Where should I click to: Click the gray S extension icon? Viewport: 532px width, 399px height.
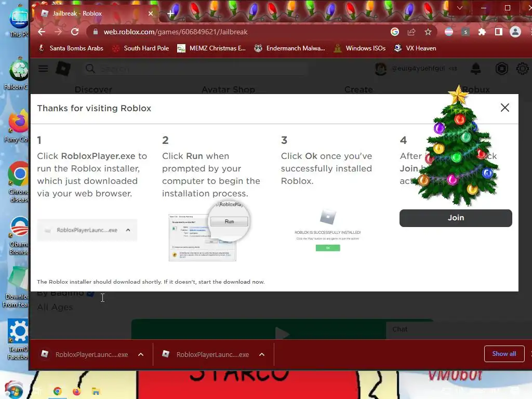[x=465, y=32]
